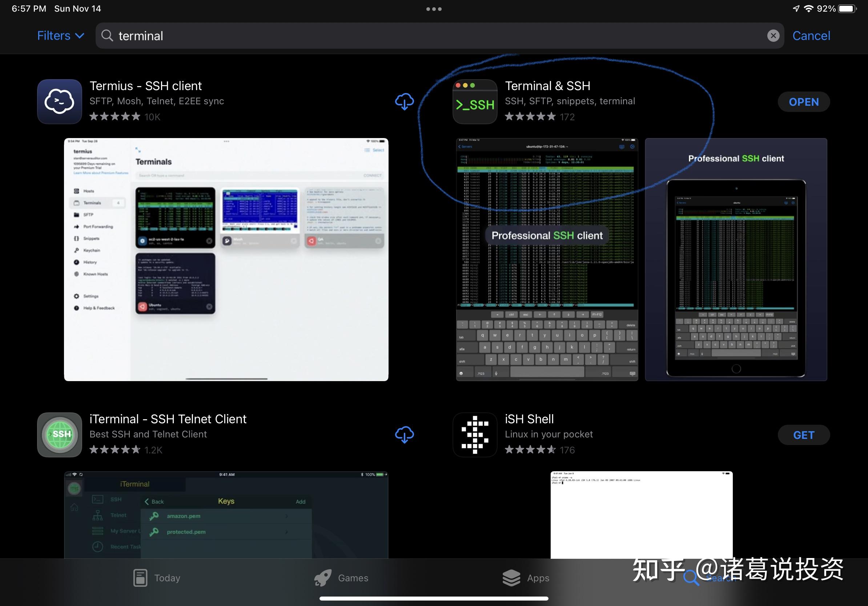Tap the iSH Shell app icon
The image size is (868, 606).
[x=475, y=435]
